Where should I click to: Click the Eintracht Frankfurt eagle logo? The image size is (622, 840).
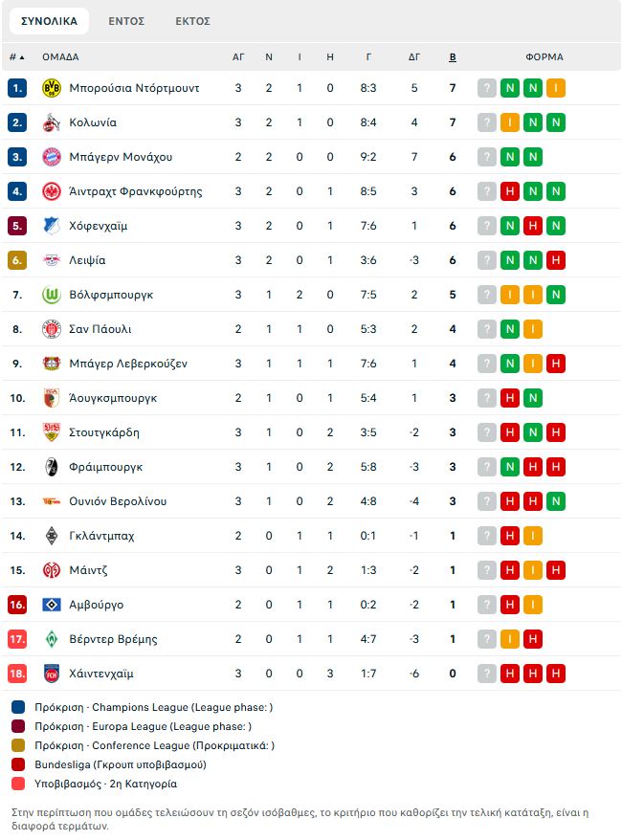(x=52, y=191)
